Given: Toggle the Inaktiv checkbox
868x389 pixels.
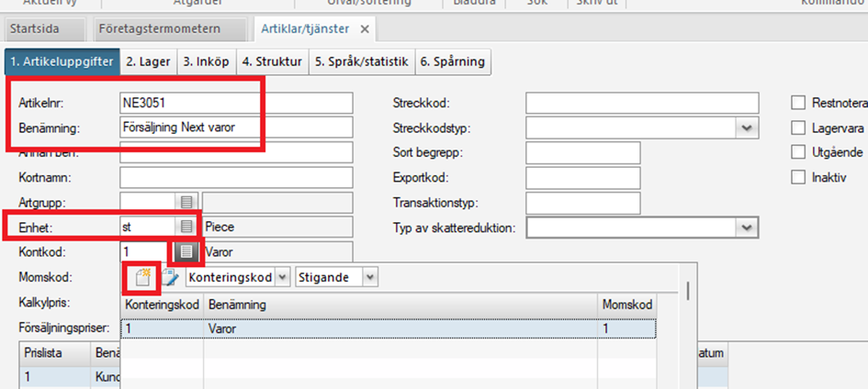Looking at the screenshot, I should (x=797, y=177).
